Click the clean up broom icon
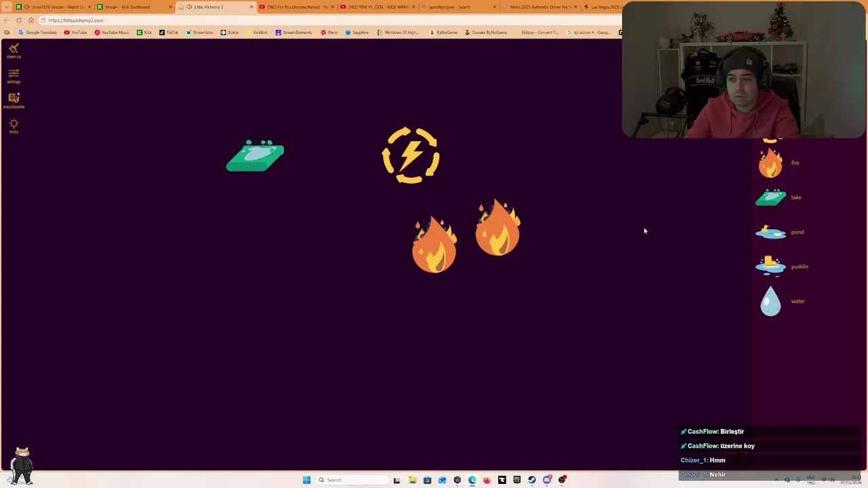The image size is (868, 488). (x=14, y=48)
